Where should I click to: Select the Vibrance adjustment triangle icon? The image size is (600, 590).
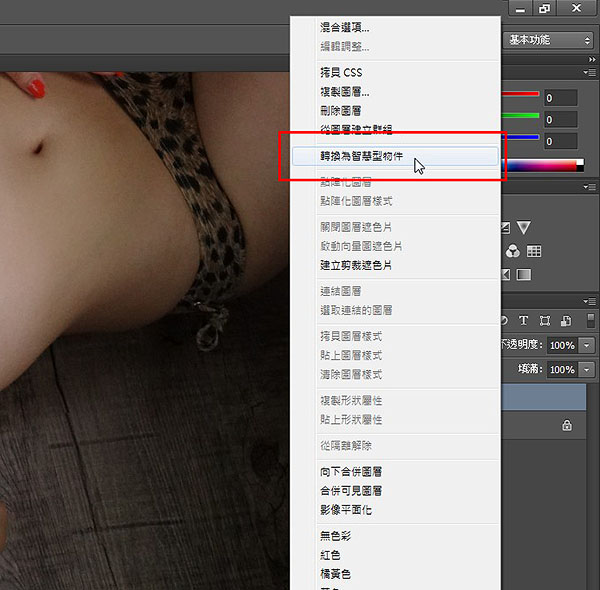click(523, 227)
